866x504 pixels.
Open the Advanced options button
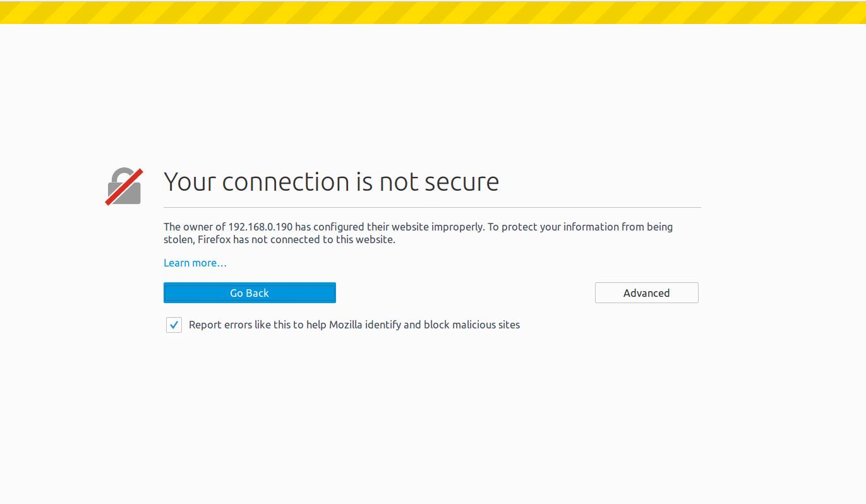(x=646, y=293)
